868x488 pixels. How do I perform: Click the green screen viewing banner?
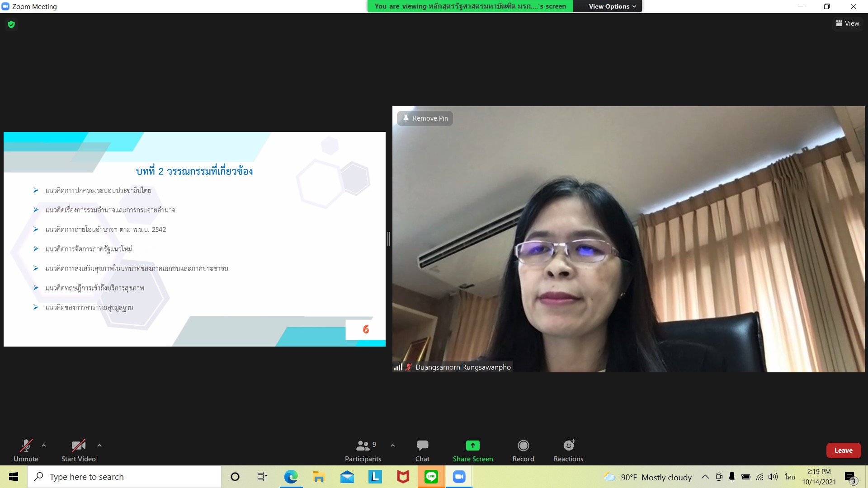click(470, 6)
